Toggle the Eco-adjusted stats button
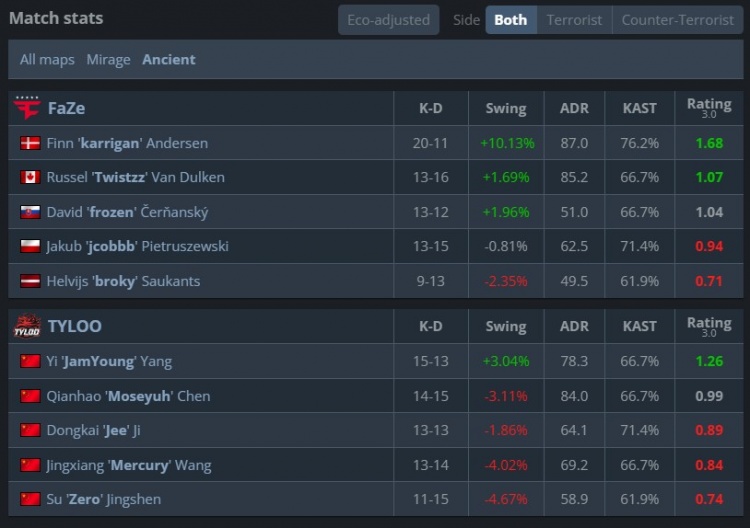Viewport: 750px width, 528px height. tap(388, 20)
